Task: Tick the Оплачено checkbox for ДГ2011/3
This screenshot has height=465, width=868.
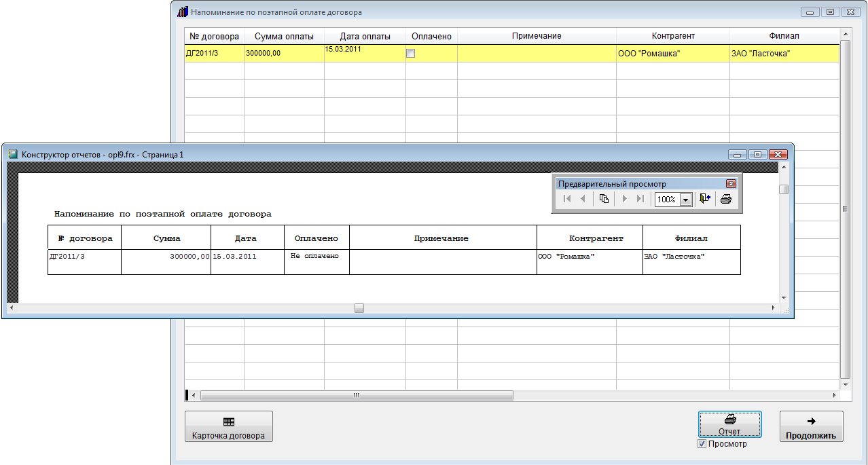Action: (410, 54)
